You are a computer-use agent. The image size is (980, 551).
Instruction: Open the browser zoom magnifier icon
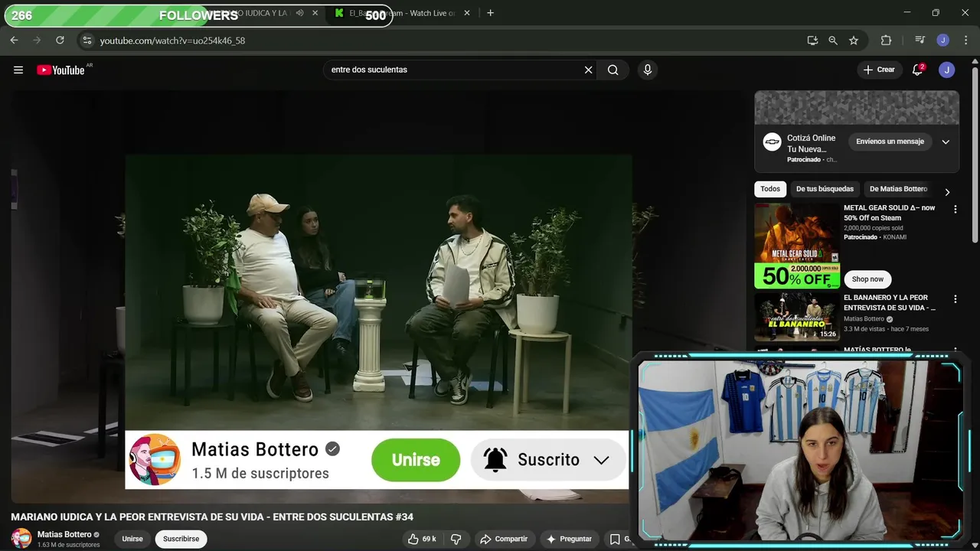[833, 41]
